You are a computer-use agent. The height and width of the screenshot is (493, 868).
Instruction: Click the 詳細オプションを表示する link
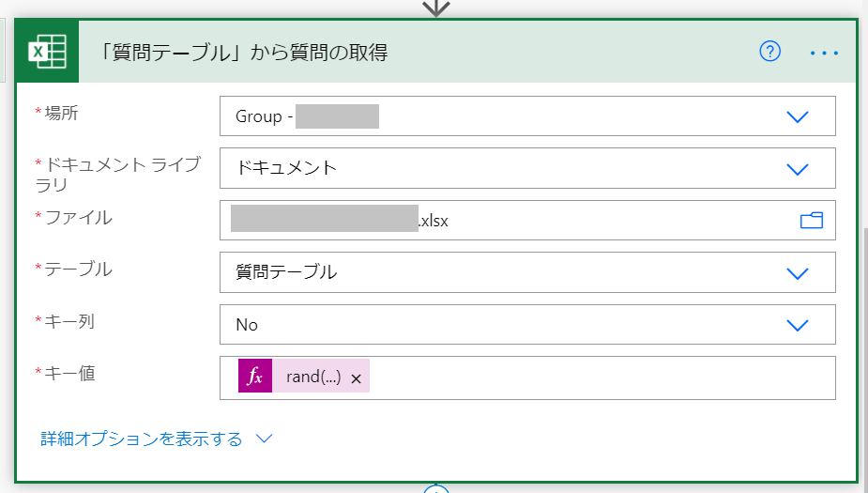pos(142,439)
